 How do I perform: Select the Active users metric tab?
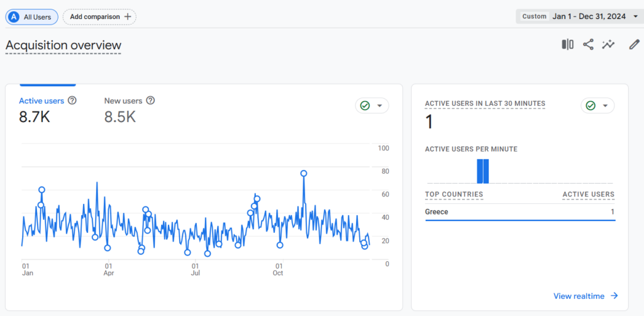coord(42,101)
